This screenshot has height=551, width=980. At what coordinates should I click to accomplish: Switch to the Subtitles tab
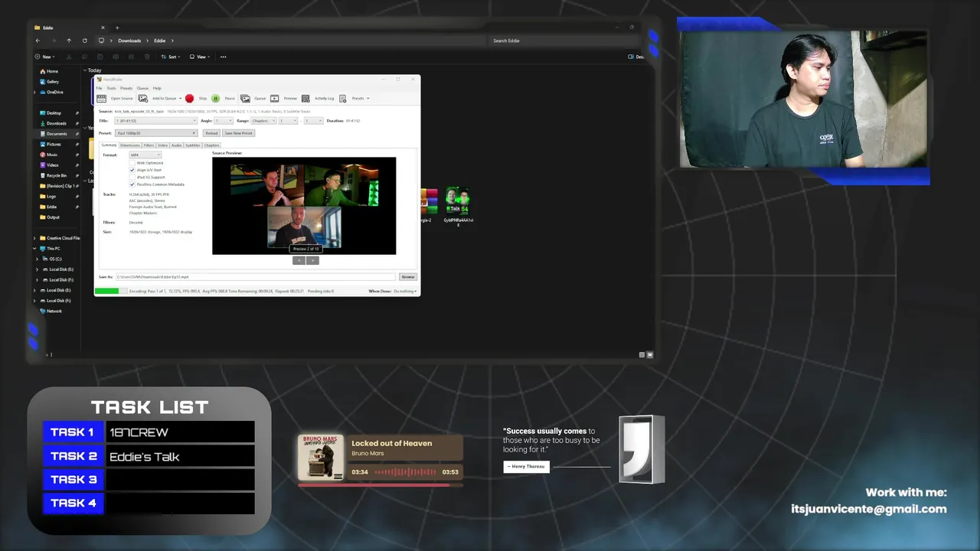[x=193, y=145]
